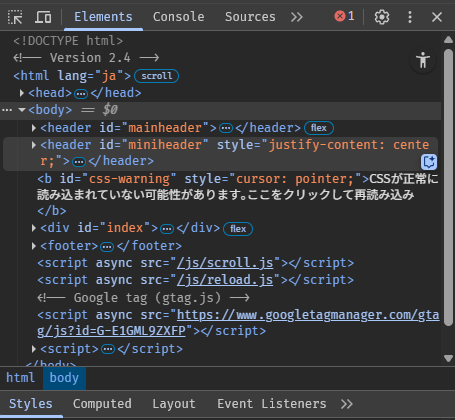Click the "index" id attribute value
Viewport: 455px width, 420px height.
coord(125,228)
